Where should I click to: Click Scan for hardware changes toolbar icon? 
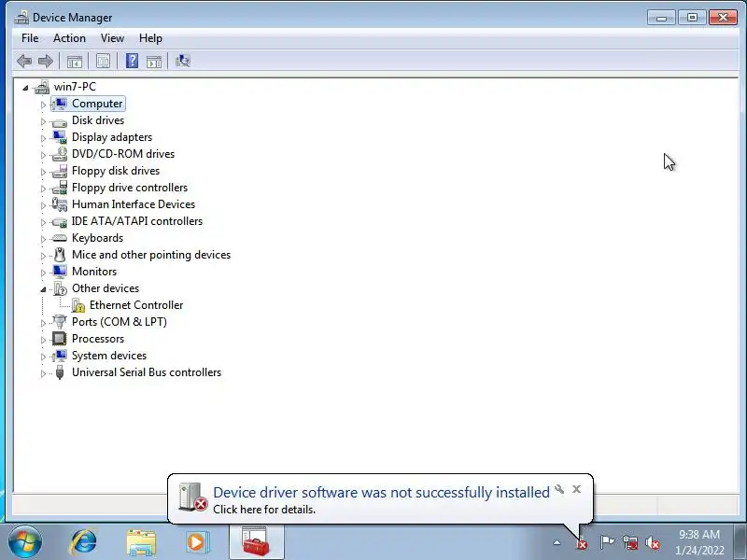point(183,61)
